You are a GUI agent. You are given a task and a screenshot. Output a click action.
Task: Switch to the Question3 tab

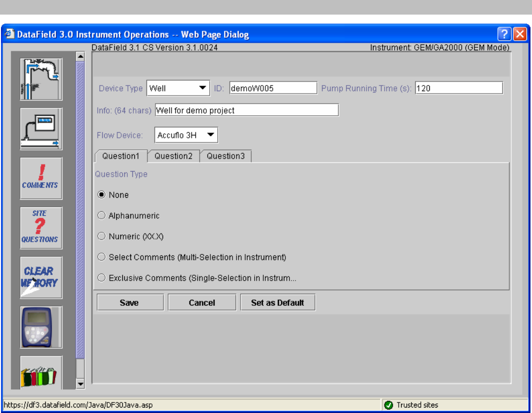[225, 156]
